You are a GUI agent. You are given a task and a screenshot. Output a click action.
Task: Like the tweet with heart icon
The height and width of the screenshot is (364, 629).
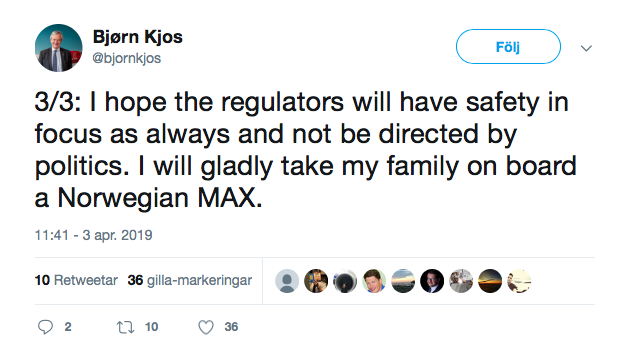tap(206, 327)
